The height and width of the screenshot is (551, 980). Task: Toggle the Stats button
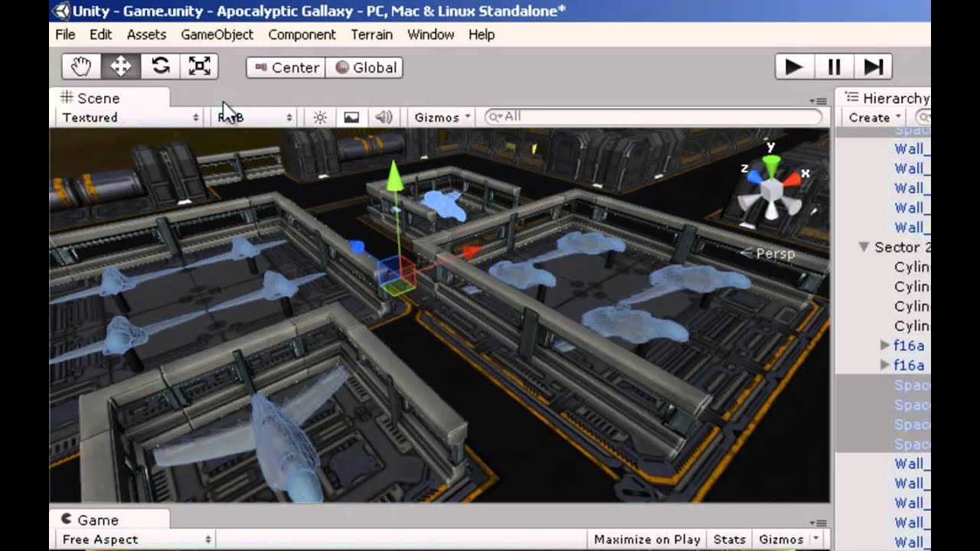pos(729,540)
